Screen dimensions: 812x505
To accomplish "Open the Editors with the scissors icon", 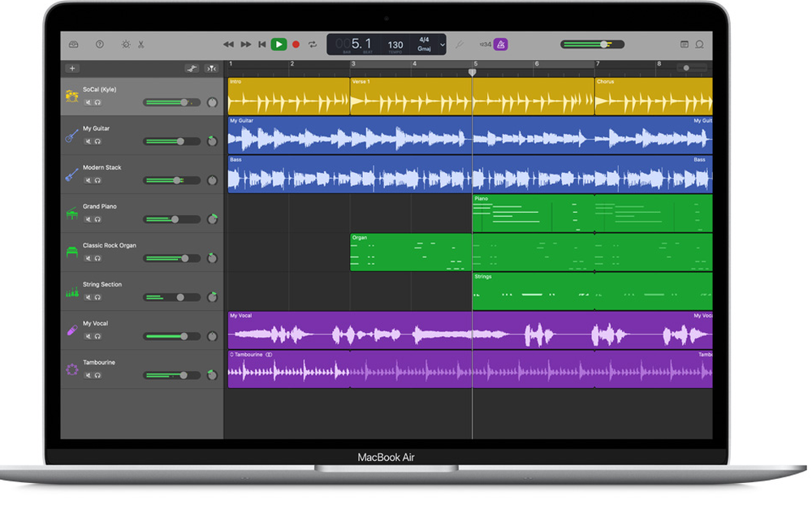I will [140, 45].
